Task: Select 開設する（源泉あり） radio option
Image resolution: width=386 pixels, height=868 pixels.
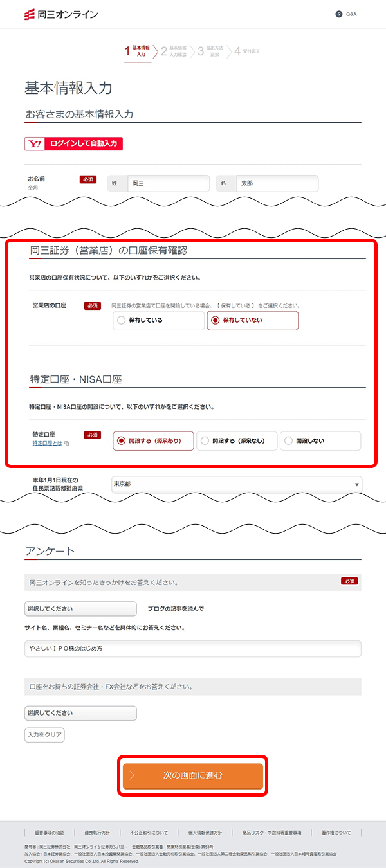Action: coord(153,441)
